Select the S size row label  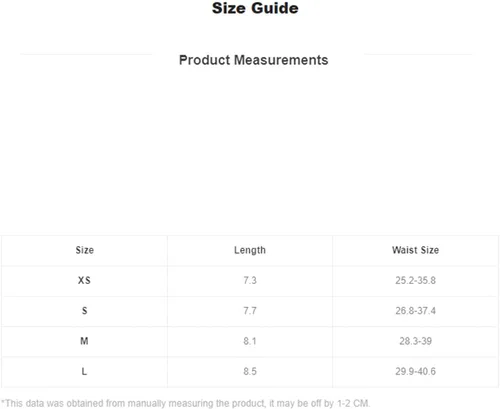click(84, 311)
